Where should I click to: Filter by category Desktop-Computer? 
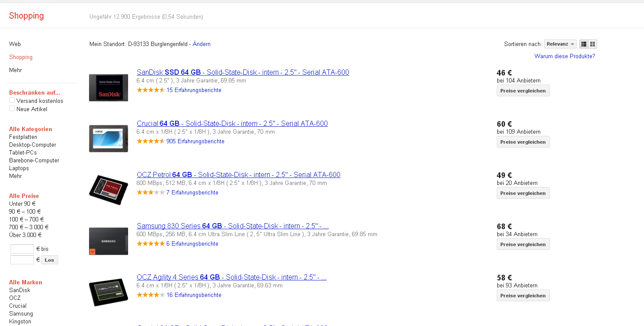pos(33,145)
